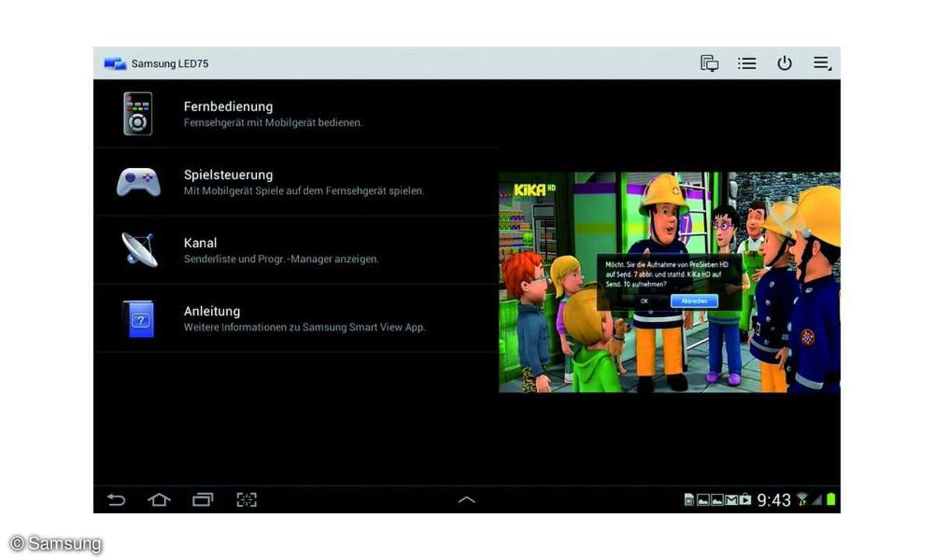Tap the Wi-Fi signal icon in status bar
The width and height of the screenshot is (934, 560).
tap(802, 499)
